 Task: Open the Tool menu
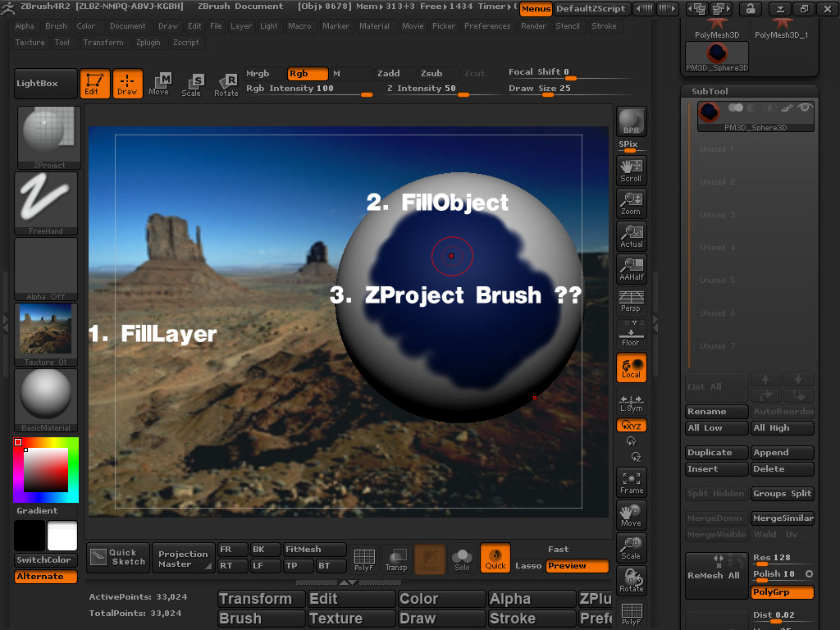coord(62,43)
